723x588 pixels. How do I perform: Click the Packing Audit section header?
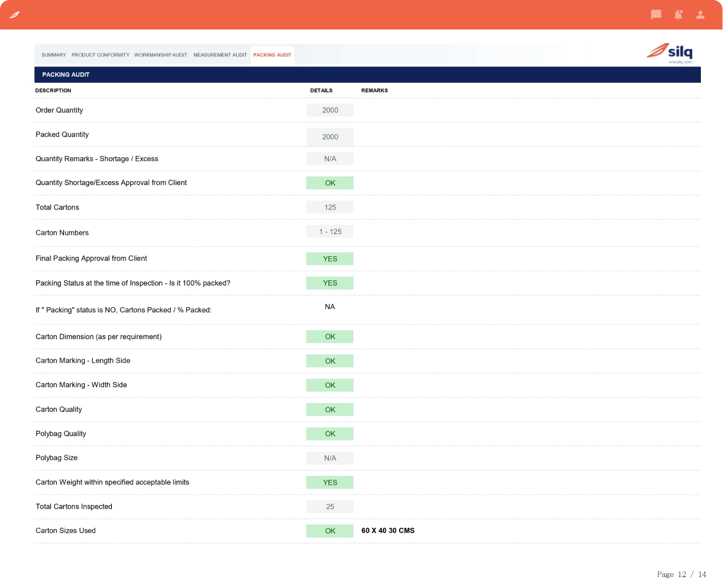[368, 75]
